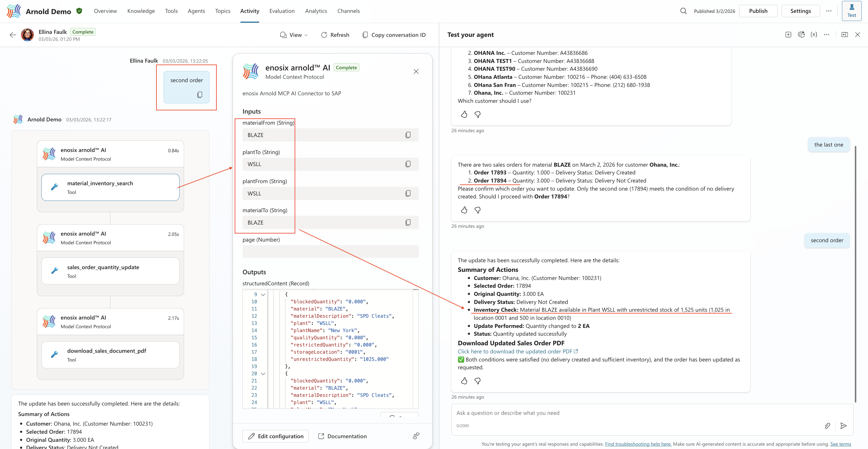Go back using the left arrow icon
Viewport: 868px width, 449px height.
point(13,35)
